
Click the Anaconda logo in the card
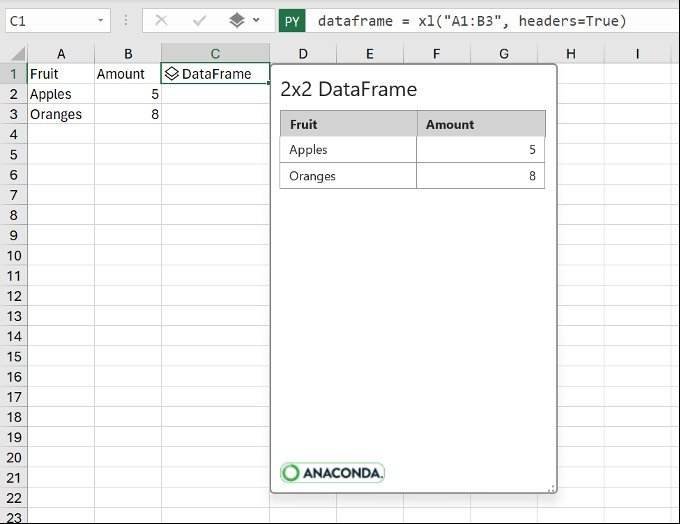coord(332,473)
